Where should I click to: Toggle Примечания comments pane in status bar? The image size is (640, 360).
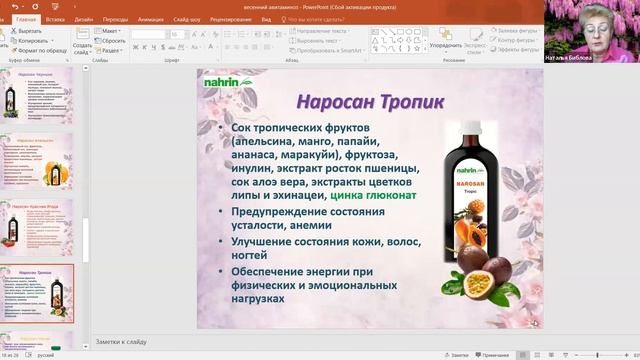[492, 355]
